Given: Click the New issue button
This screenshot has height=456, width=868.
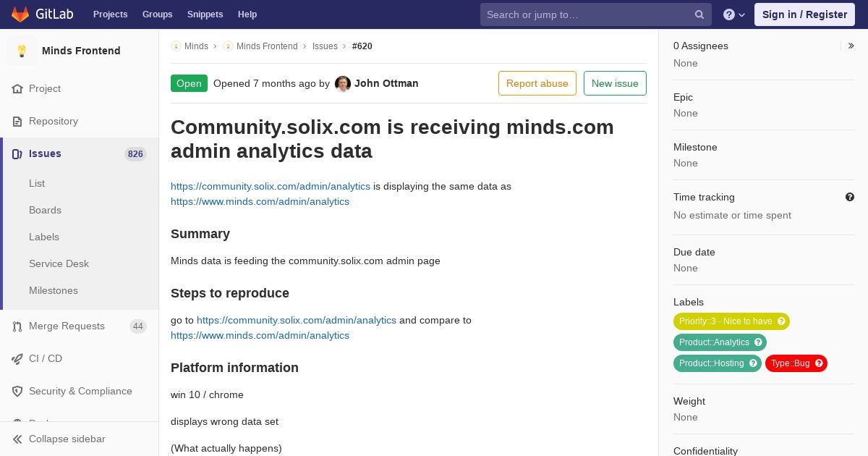Looking at the screenshot, I should 615,83.
